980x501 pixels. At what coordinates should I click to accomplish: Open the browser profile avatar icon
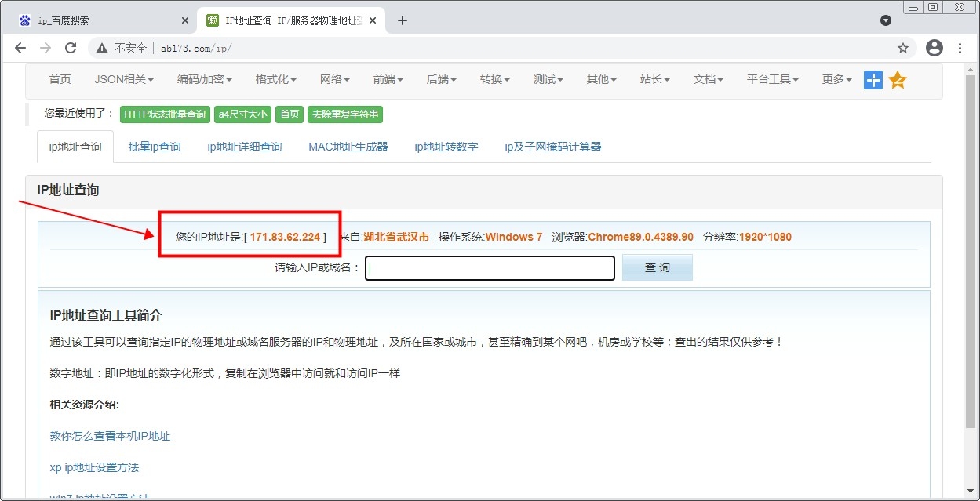934,48
